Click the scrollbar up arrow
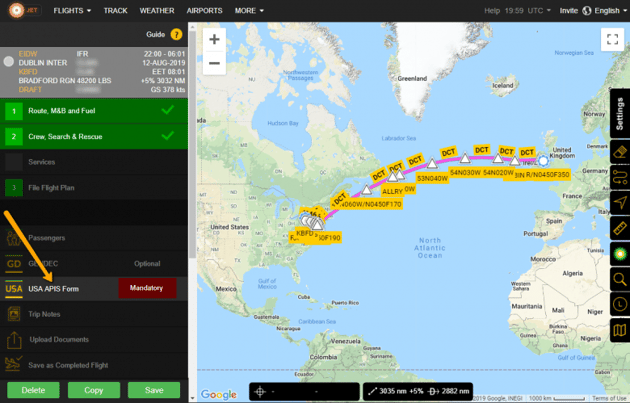The height and width of the screenshot is (403, 630). [192, 27]
